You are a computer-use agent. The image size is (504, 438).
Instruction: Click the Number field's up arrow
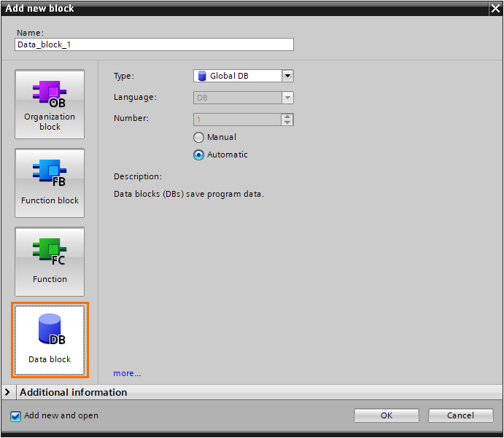pos(287,117)
